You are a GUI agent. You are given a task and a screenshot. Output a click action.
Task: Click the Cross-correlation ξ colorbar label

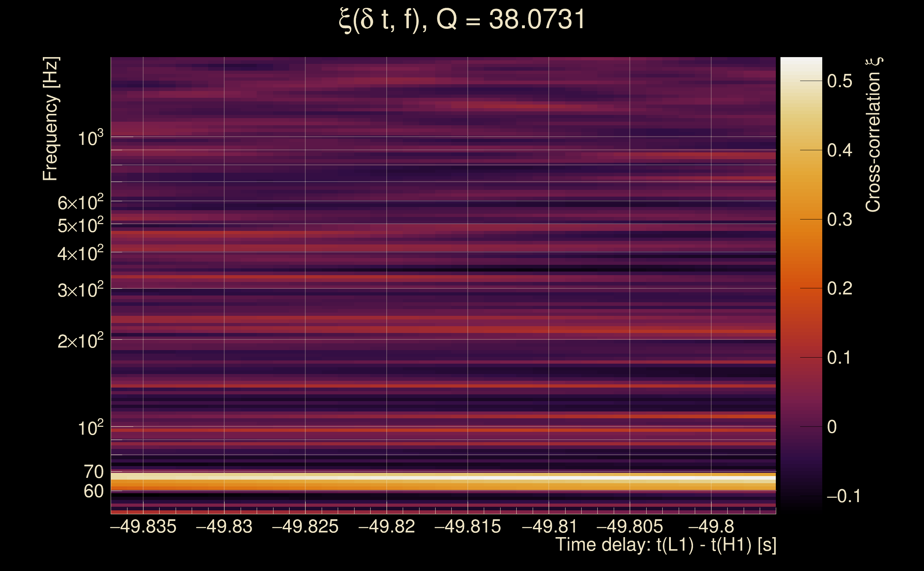point(873,135)
